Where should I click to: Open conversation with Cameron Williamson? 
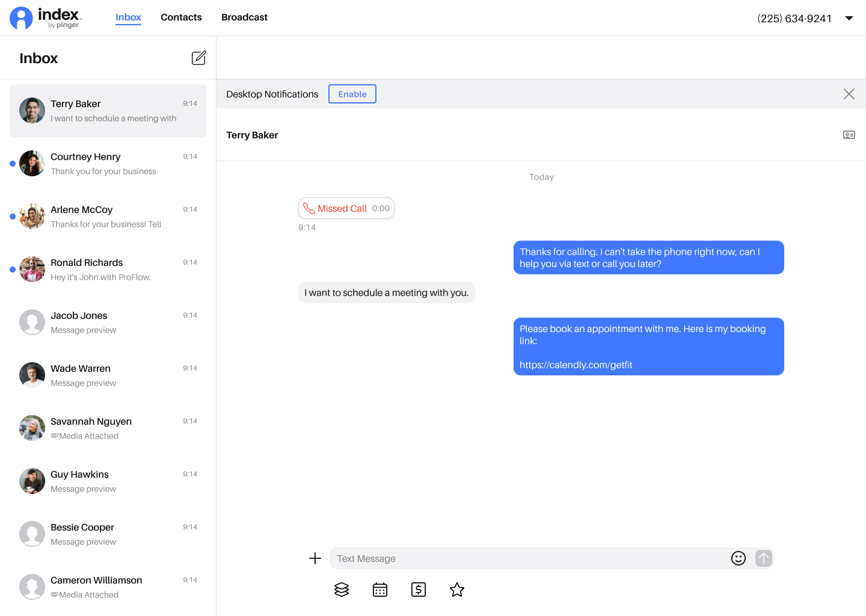pos(108,587)
